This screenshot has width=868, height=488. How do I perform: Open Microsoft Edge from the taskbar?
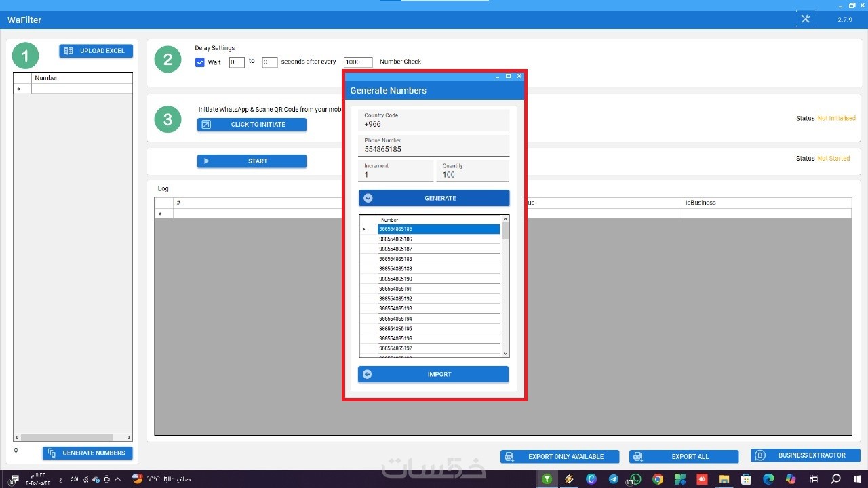click(x=768, y=479)
